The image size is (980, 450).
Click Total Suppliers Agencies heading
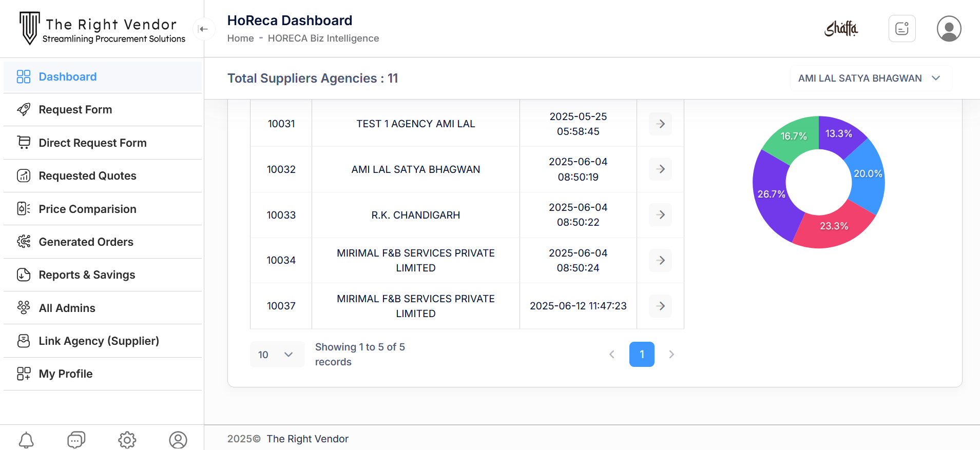tap(313, 78)
